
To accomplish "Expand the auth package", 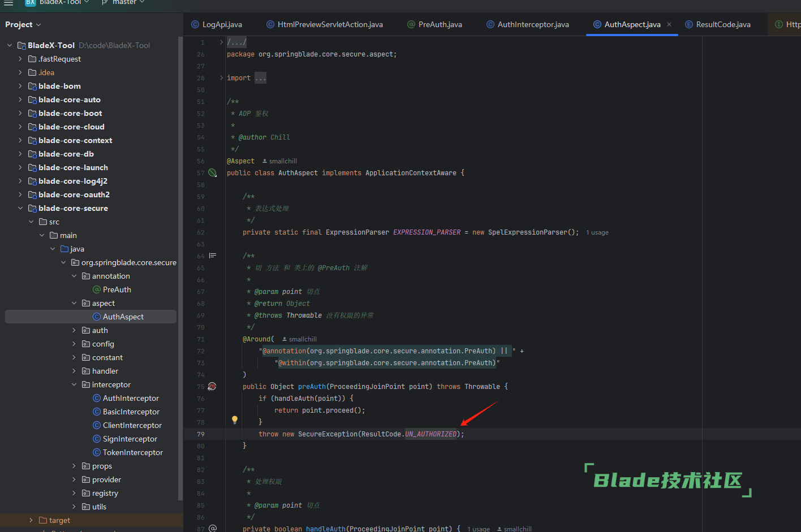I will (74, 330).
